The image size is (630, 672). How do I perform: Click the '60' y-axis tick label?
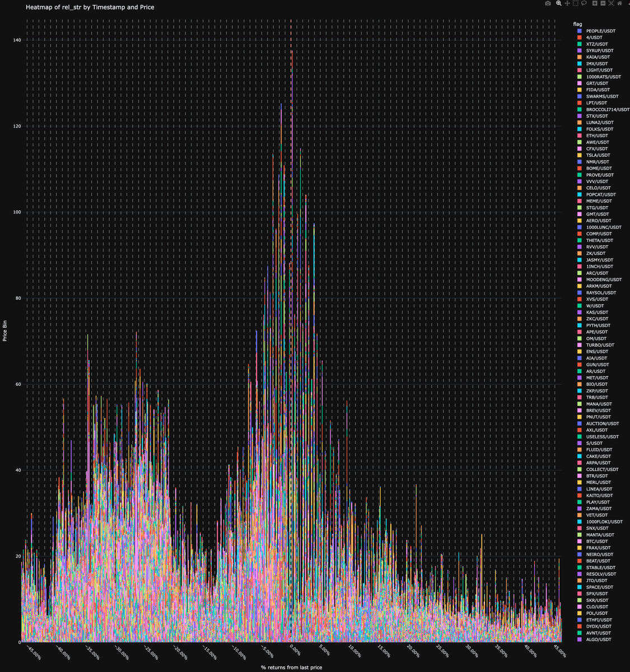(17, 384)
